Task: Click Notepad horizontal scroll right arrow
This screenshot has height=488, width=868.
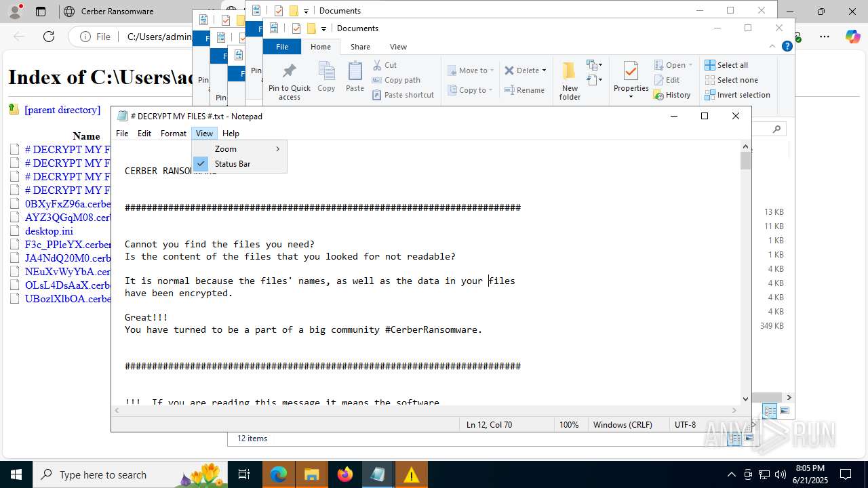Action: pos(734,411)
